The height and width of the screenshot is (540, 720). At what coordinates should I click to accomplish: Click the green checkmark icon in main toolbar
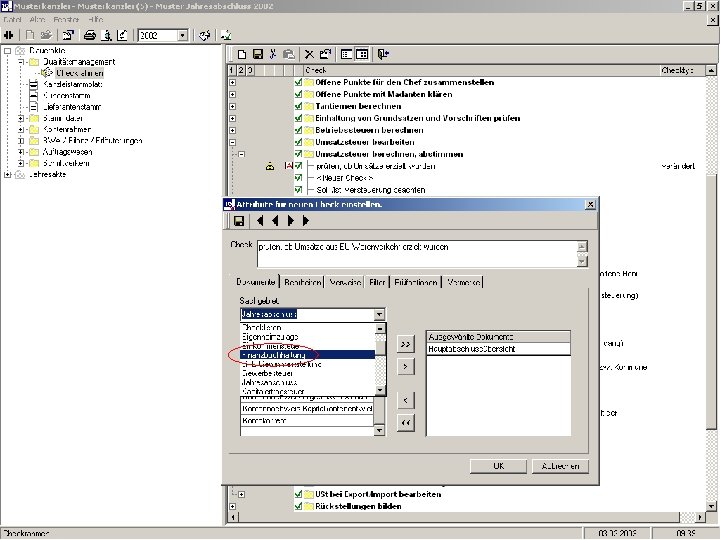[x=226, y=35]
